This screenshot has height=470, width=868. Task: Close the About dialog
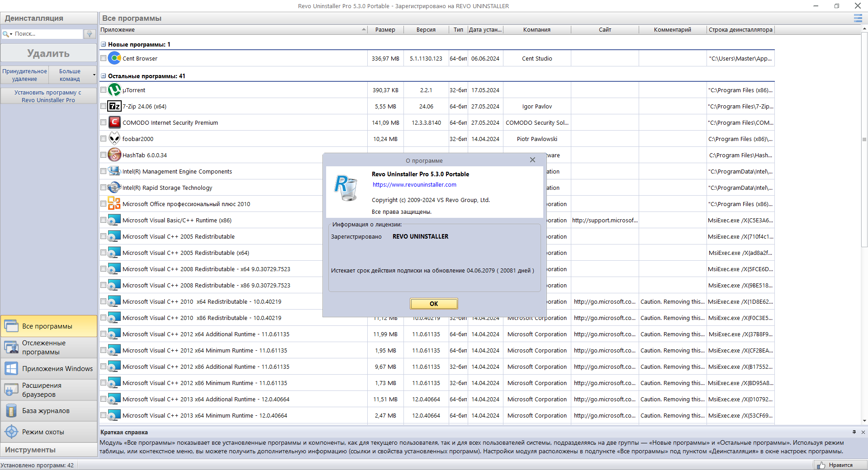point(532,160)
